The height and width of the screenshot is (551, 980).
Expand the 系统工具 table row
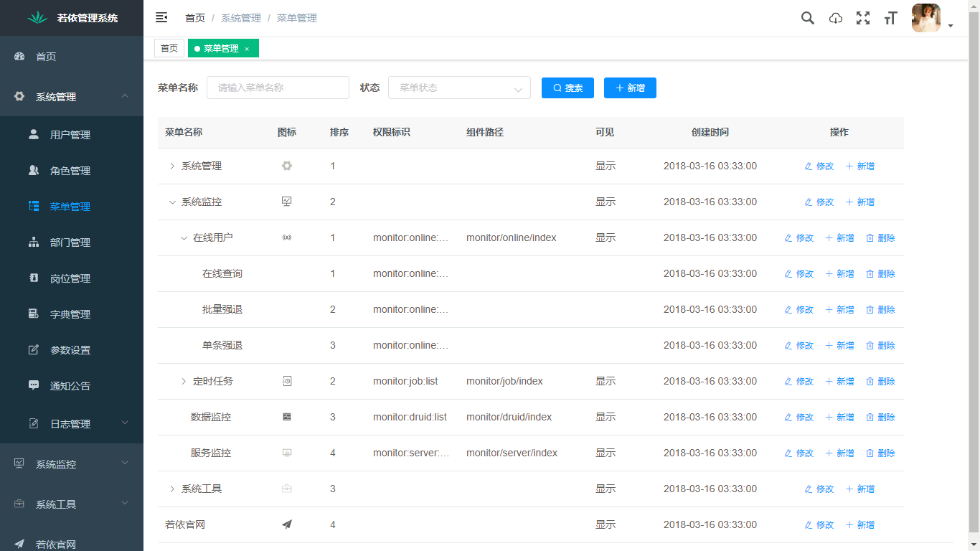pos(172,489)
